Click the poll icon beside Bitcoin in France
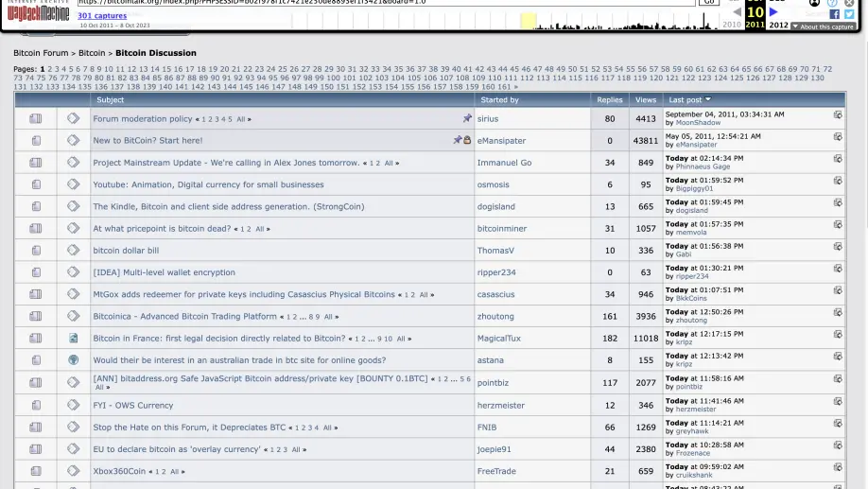 point(73,338)
